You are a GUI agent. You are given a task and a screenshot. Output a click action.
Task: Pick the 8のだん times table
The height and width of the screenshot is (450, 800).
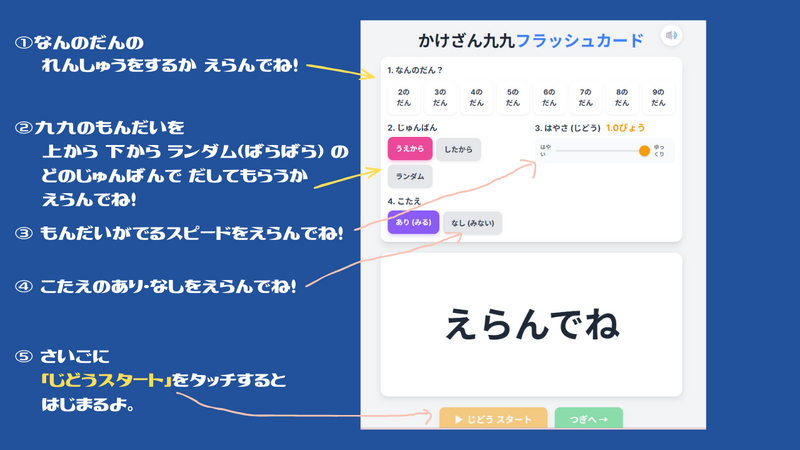pyautogui.click(x=621, y=97)
